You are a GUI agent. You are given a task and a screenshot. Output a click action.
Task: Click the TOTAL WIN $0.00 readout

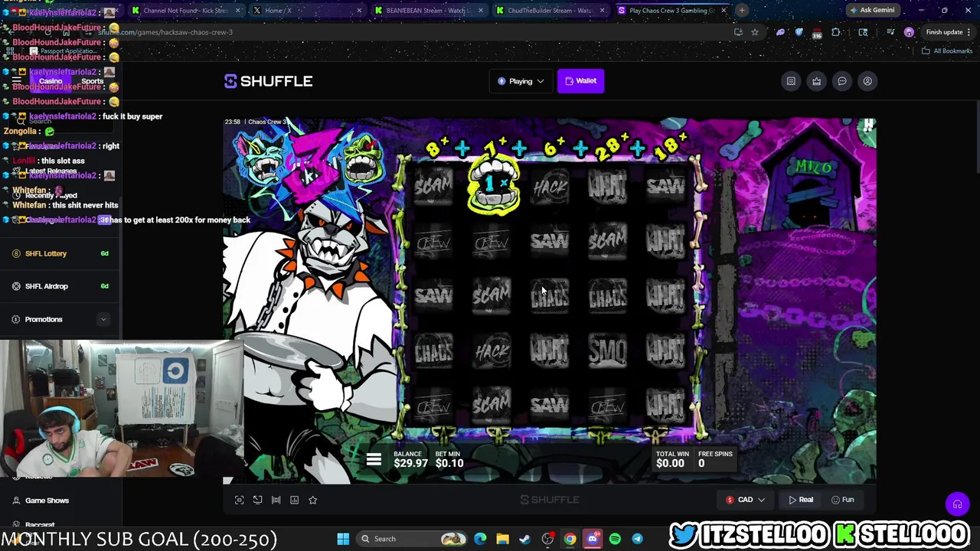(671, 459)
